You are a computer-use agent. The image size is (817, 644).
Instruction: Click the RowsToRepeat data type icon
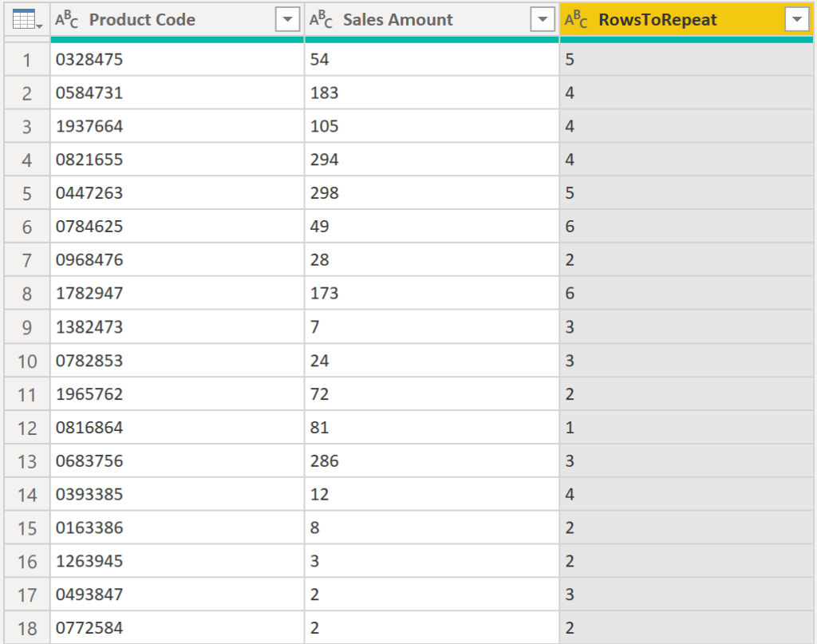[576, 19]
